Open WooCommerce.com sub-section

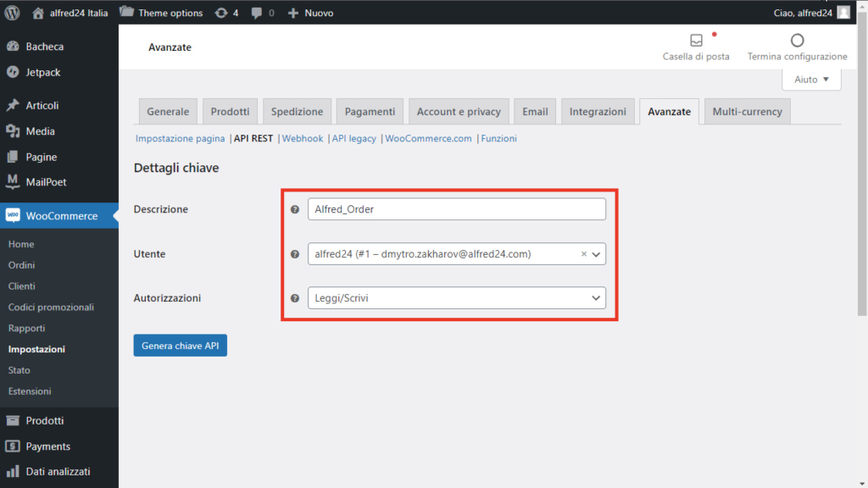click(x=428, y=138)
